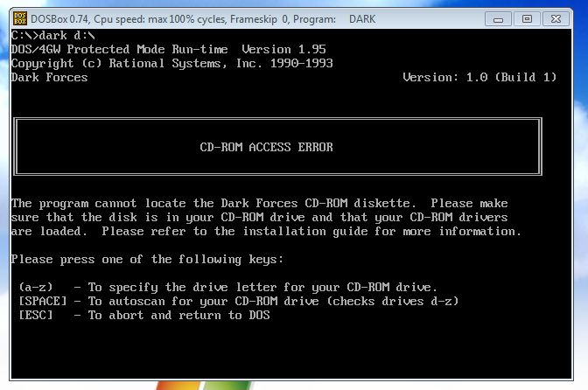Image resolution: width=588 pixels, height=390 pixels.
Task: Minimize the DOSBox window
Action: click(498, 18)
